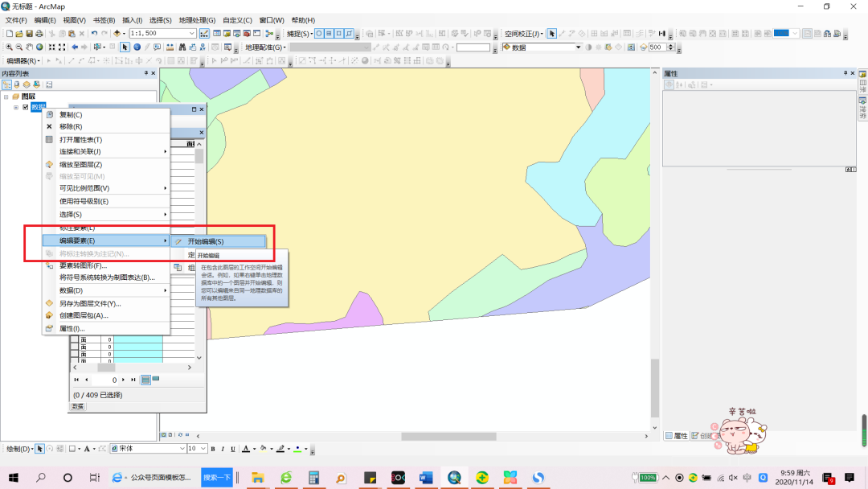Switch attribute table to show selected records
Screen dimensions: 868x489
(x=156, y=380)
